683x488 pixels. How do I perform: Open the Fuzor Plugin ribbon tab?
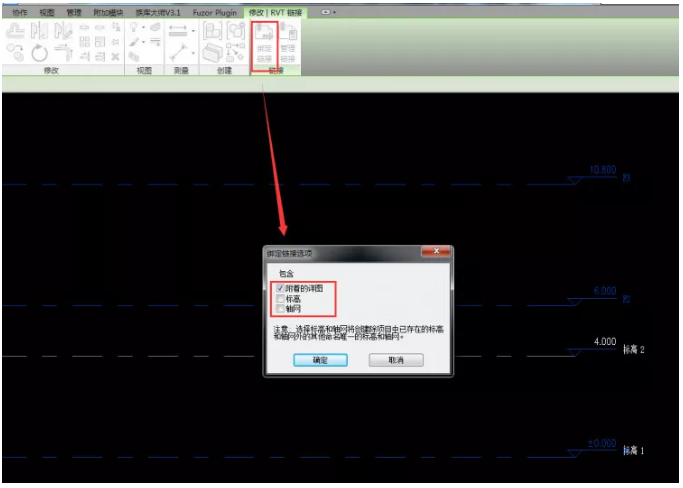coord(215,13)
